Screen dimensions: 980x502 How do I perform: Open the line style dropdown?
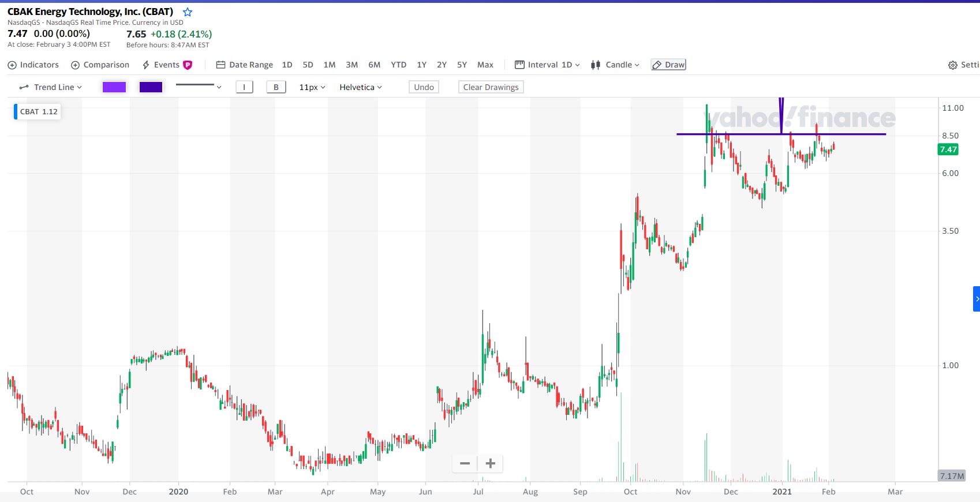tap(199, 87)
